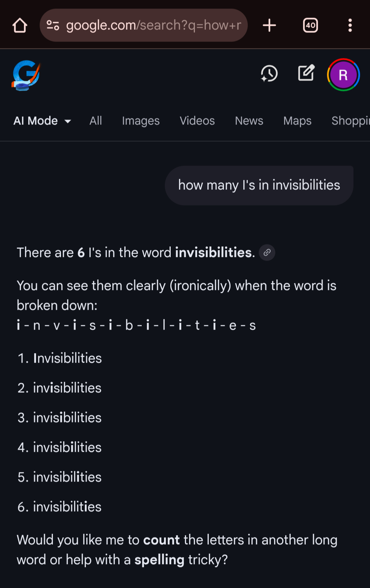Start a new AI Mode chat
The image size is (370, 588).
[x=306, y=73]
